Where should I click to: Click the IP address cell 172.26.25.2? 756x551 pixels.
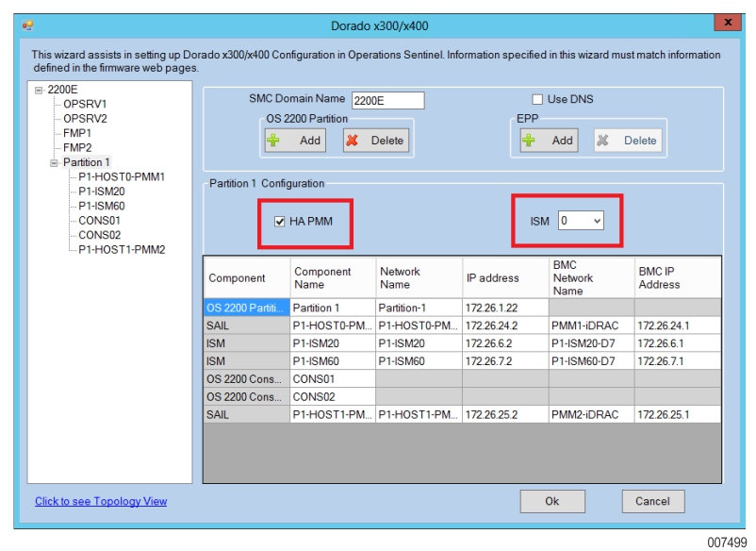(505, 415)
